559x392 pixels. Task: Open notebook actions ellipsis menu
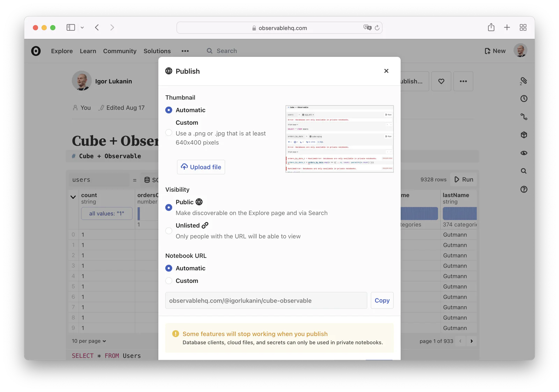[463, 81]
